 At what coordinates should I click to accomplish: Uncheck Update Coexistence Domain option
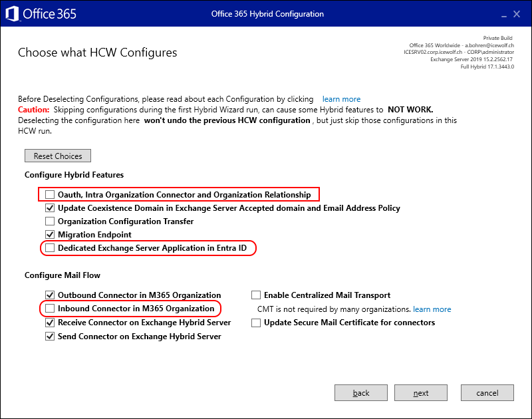click(50, 208)
